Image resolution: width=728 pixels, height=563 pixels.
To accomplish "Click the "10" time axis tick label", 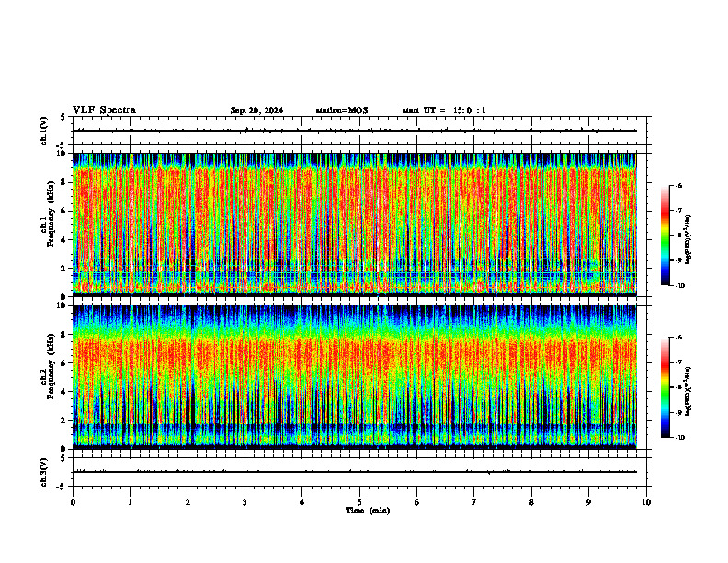I will click(x=646, y=502).
